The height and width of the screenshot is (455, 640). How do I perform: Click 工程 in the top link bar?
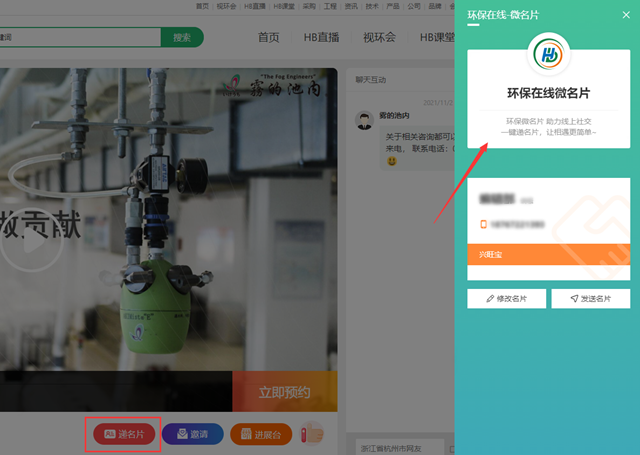330,6
